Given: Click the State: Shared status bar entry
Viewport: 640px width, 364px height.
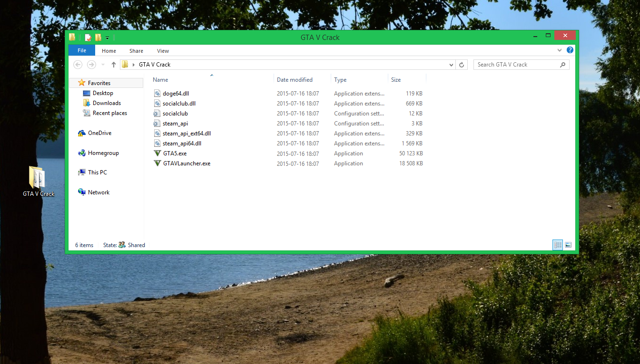Looking at the screenshot, I should [124, 245].
